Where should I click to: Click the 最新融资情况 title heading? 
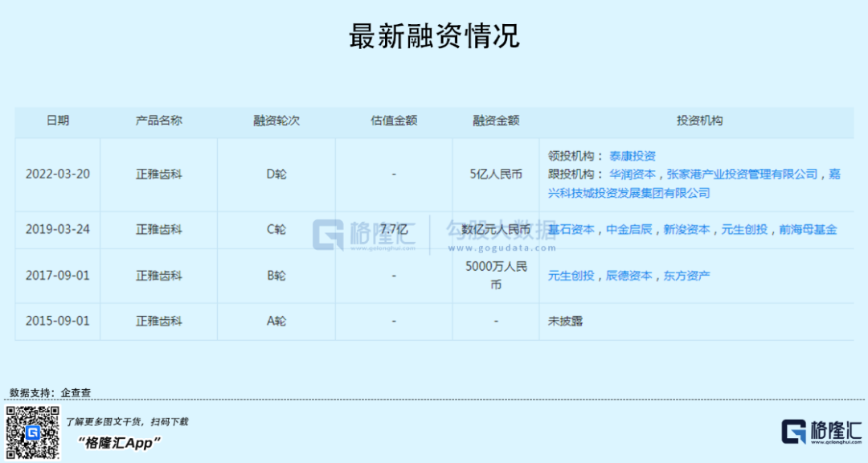(434, 36)
